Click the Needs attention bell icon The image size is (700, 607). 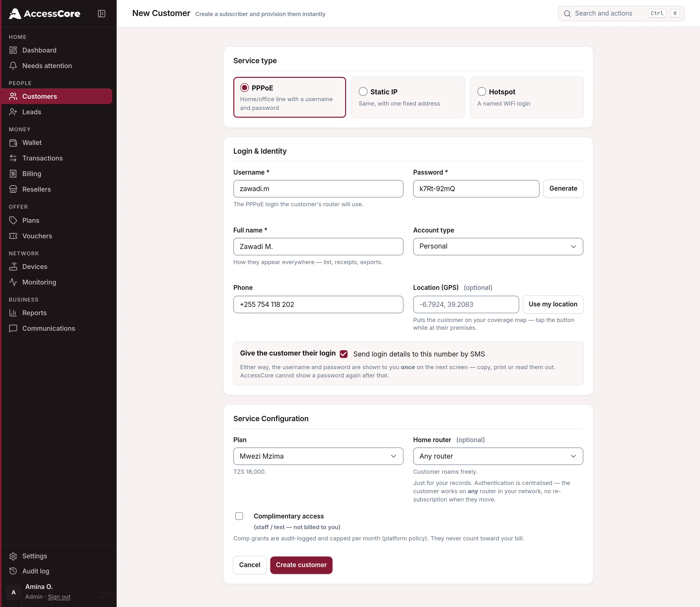click(13, 66)
